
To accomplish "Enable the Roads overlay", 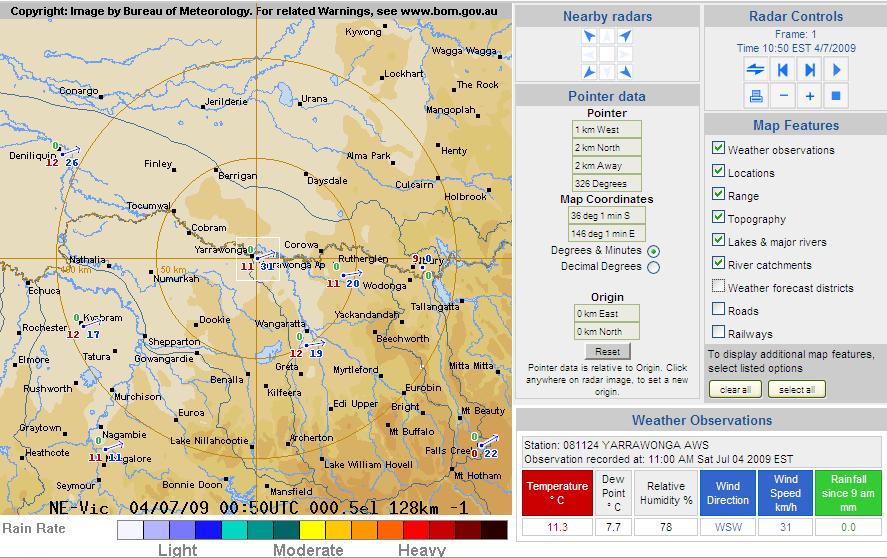I will tap(718, 309).
